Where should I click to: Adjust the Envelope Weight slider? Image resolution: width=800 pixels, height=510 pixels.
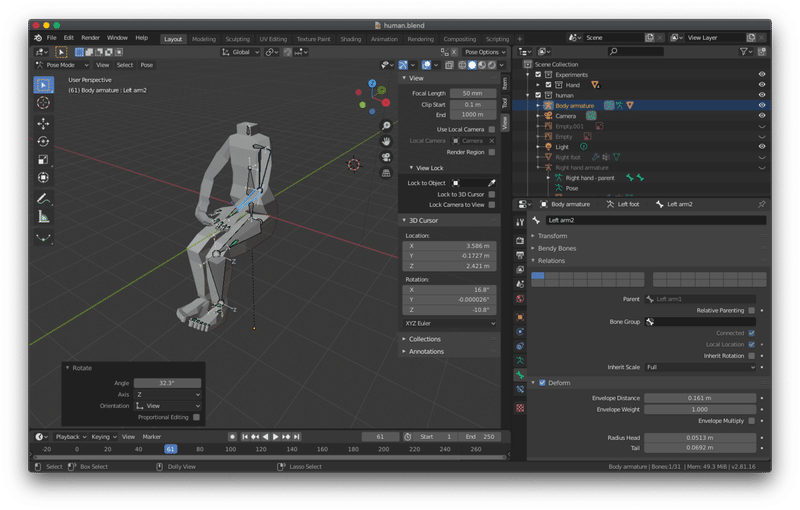point(700,410)
